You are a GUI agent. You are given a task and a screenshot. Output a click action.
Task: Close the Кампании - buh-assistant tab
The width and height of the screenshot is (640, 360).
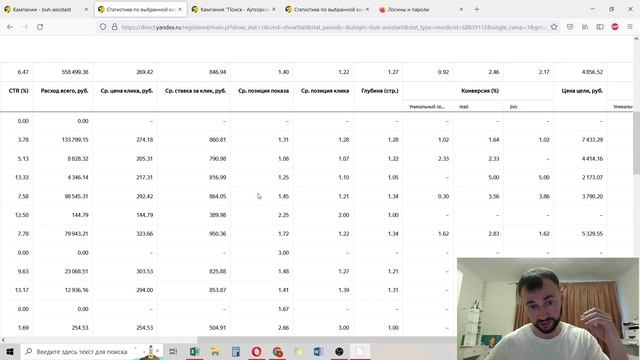pos(86,9)
